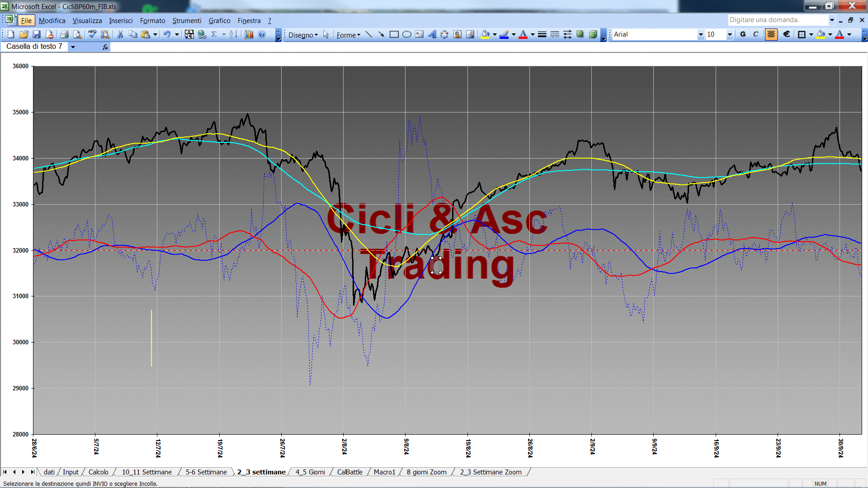The height and width of the screenshot is (488, 868).
Task: Select the Oval drawing tool
Action: click(406, 34)
